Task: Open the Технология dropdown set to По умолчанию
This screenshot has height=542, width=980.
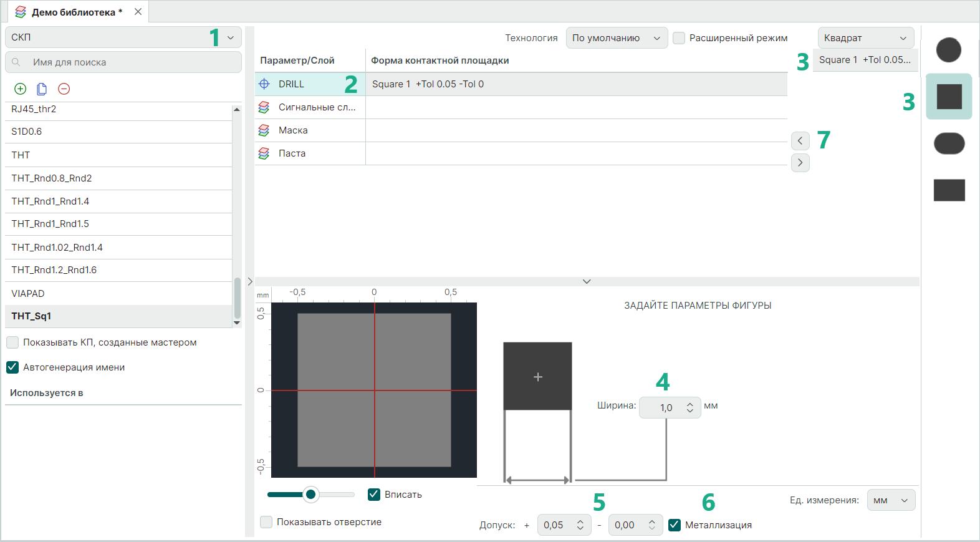Action: pos(616,38)
